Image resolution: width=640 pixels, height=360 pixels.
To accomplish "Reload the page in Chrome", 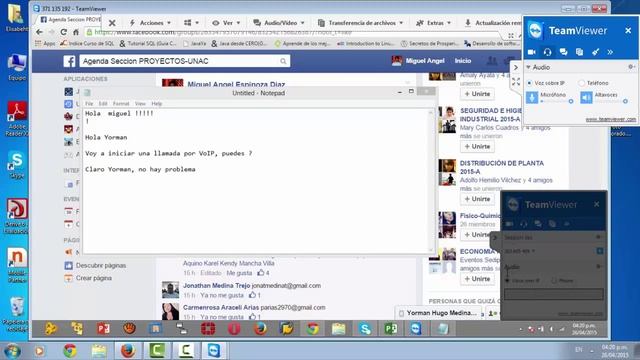I will click(64, 32).
